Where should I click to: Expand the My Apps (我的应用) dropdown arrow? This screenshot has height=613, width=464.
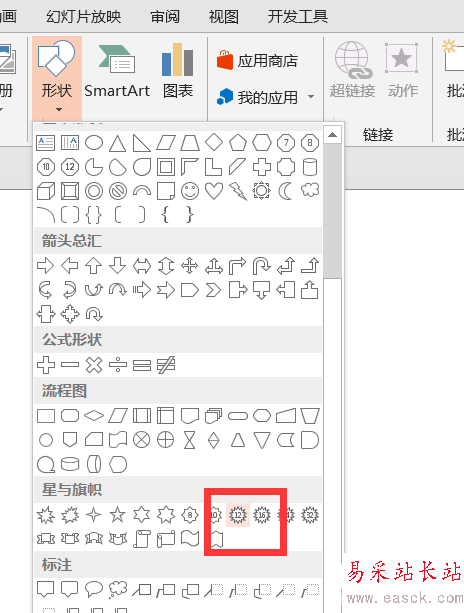coord(311,97)
